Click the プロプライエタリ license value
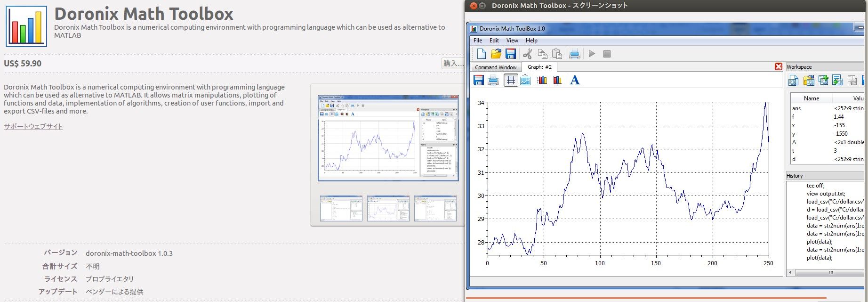 (110, 279)
